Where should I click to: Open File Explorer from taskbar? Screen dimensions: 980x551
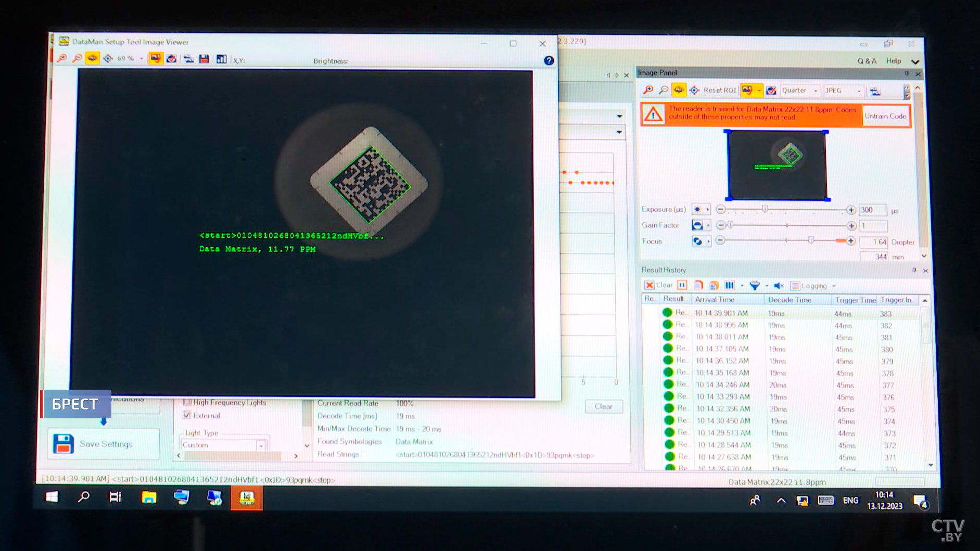(149, 498)
